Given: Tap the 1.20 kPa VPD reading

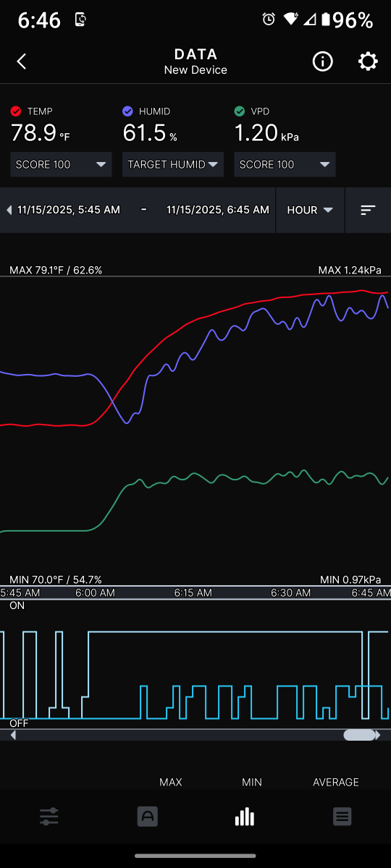Looking at the screenshot, I should point(266,133).
